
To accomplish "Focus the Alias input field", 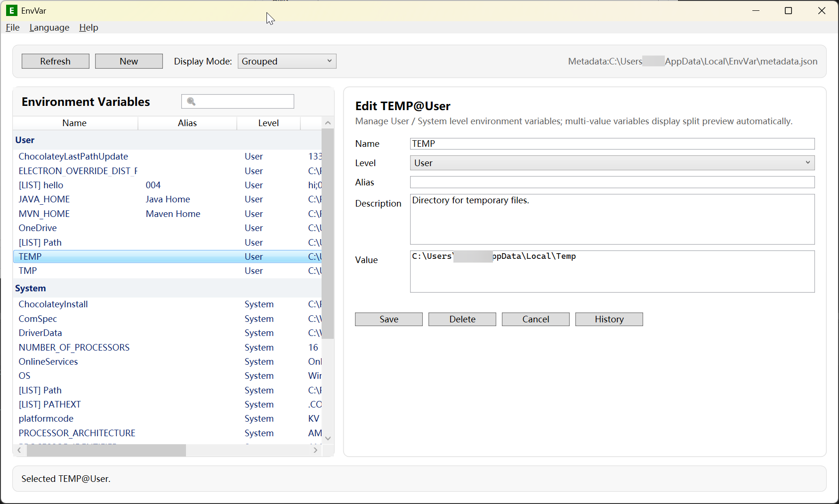I will pos(612,182).
